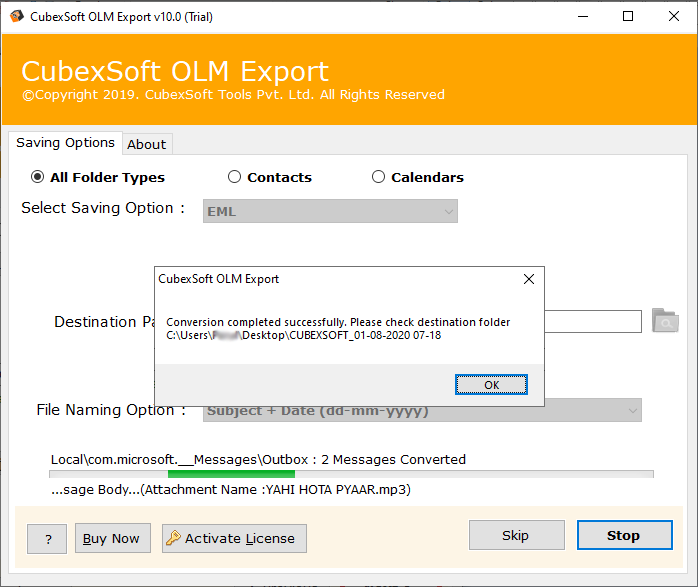The image size is (698, 587).
Task: Choose the Calendars radio option
Action: 378,177
